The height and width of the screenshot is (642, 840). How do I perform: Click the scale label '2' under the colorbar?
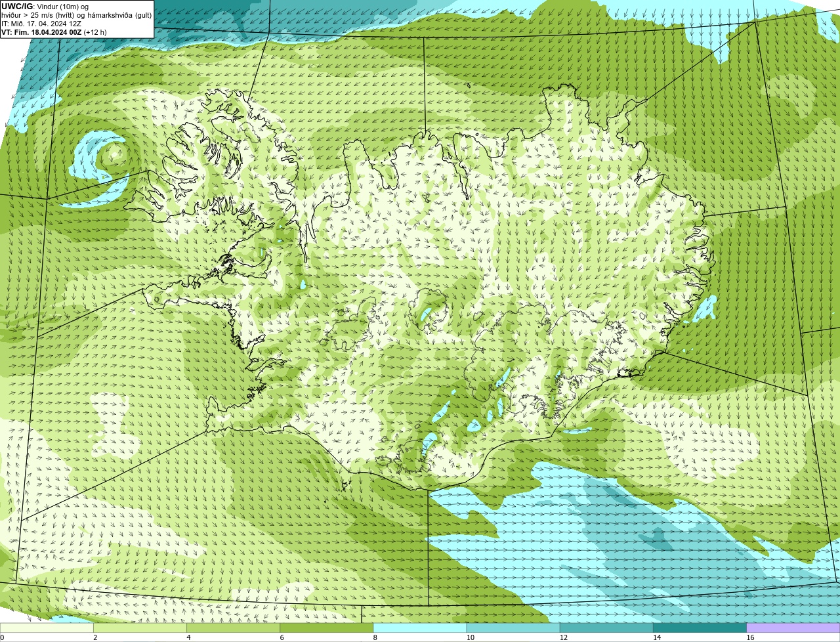(95, 637)
